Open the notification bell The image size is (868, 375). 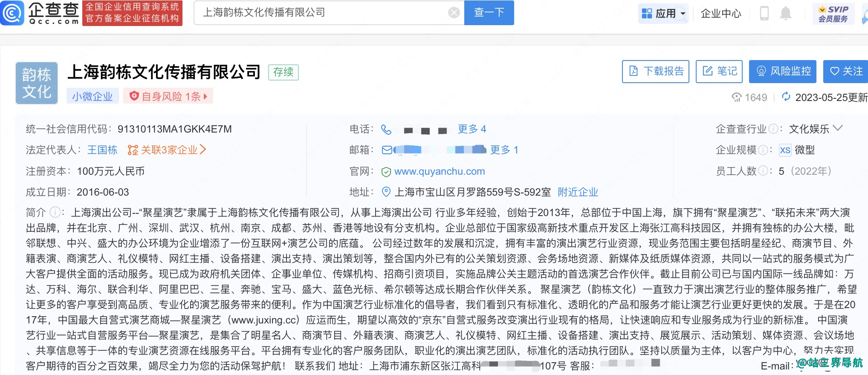pos(786,13)
